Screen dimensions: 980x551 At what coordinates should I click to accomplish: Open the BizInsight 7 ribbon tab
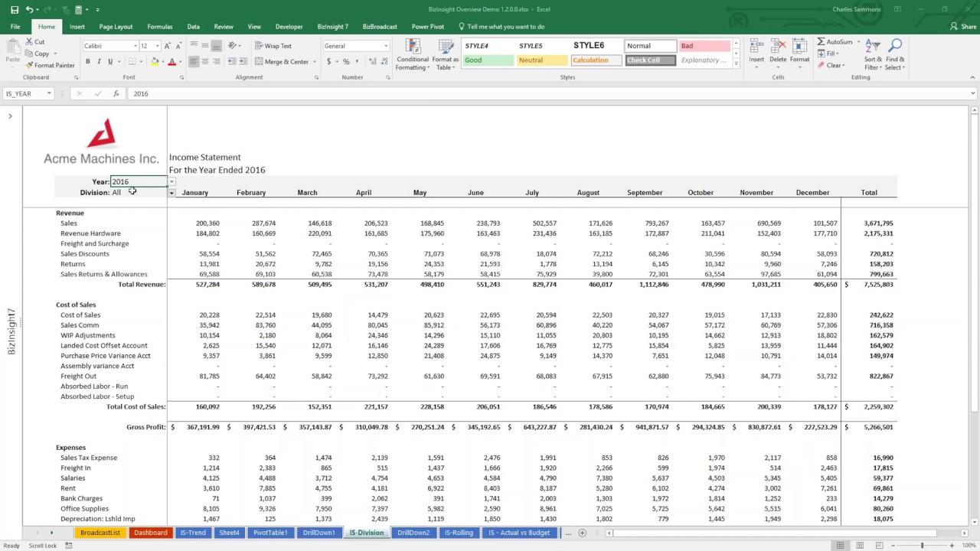(332, 27)
